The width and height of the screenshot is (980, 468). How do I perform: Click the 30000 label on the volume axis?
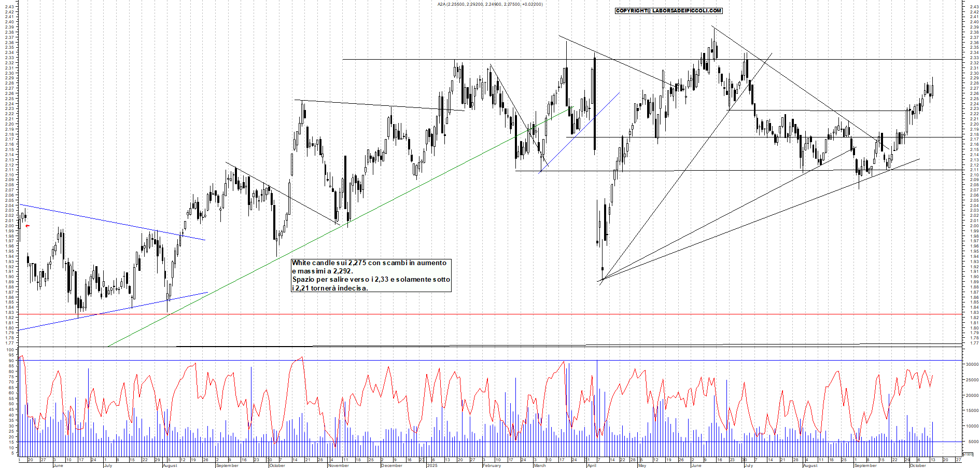tap(972, 365)
